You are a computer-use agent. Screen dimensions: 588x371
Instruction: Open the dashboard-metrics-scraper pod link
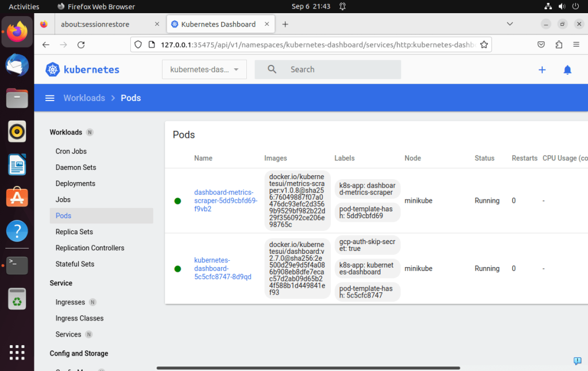[225, 200]
